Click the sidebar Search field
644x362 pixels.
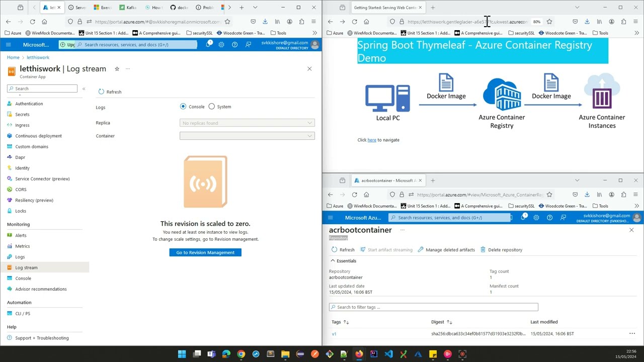click(42, 88)
